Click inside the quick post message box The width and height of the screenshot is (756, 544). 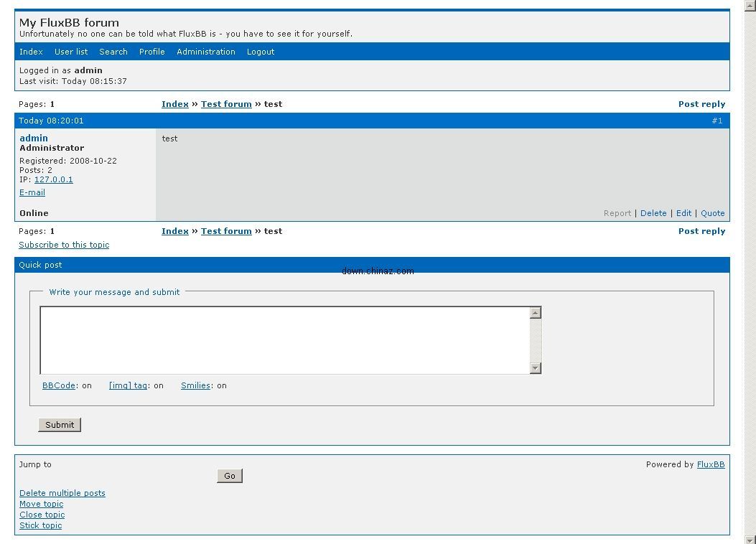coord(284,340)
